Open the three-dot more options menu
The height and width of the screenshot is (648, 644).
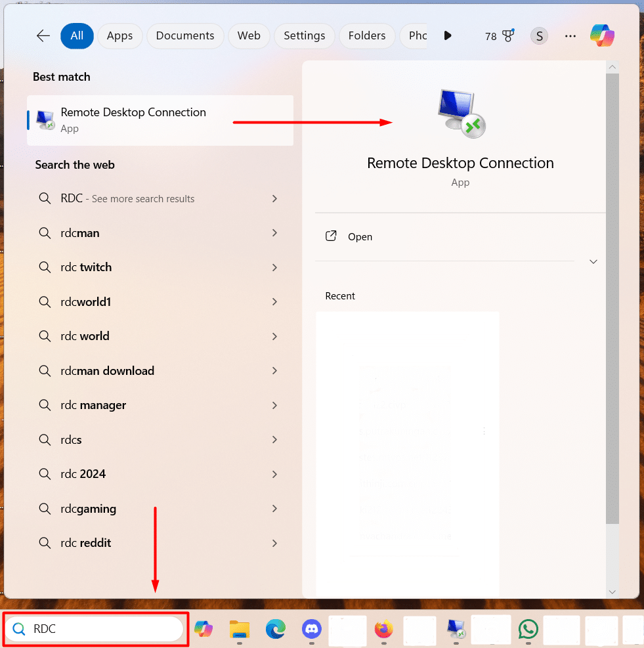570,36
